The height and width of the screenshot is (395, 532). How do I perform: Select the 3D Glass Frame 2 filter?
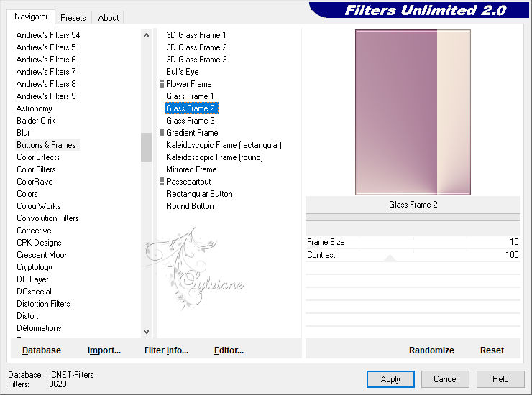[x=196, y=47]
